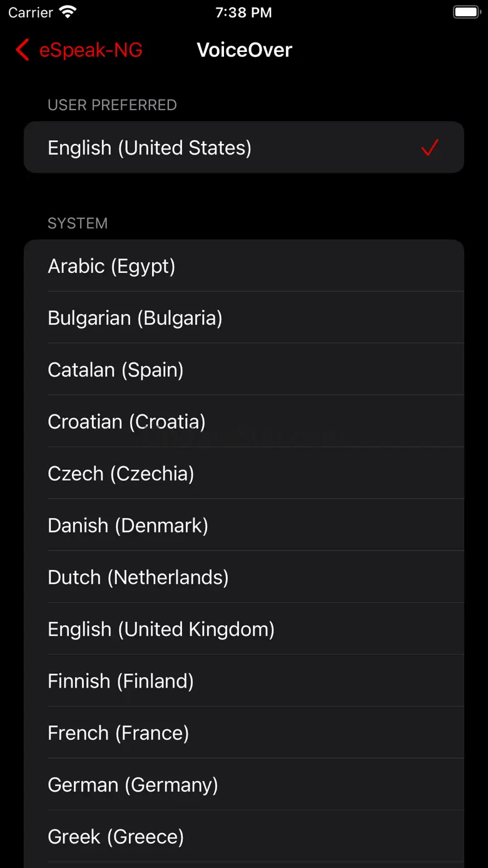This screenshot has height=868, width=488.
Task: Tap the status bar clock
Action: point(243,13)
